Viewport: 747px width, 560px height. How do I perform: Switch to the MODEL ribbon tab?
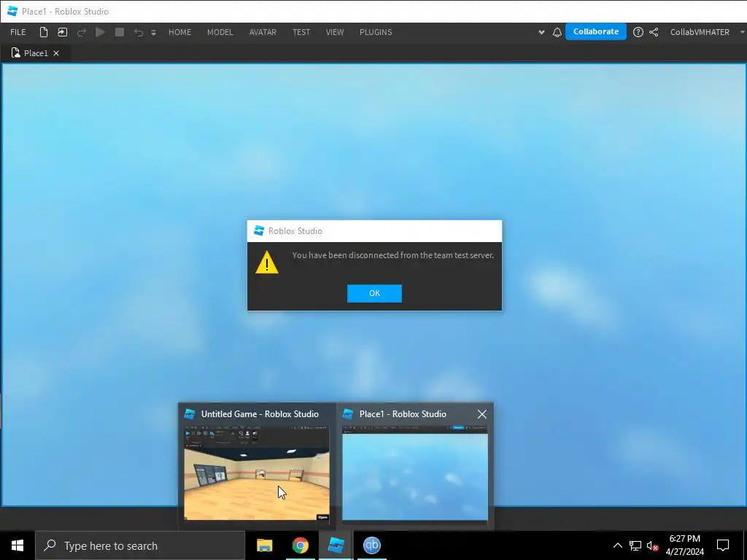pos(220,32)
